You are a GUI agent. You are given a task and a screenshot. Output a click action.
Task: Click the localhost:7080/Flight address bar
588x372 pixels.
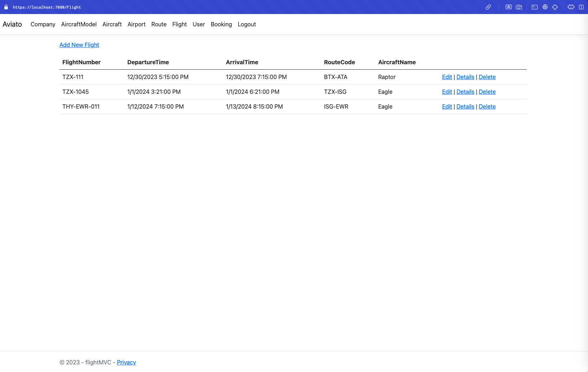[47, 7]
